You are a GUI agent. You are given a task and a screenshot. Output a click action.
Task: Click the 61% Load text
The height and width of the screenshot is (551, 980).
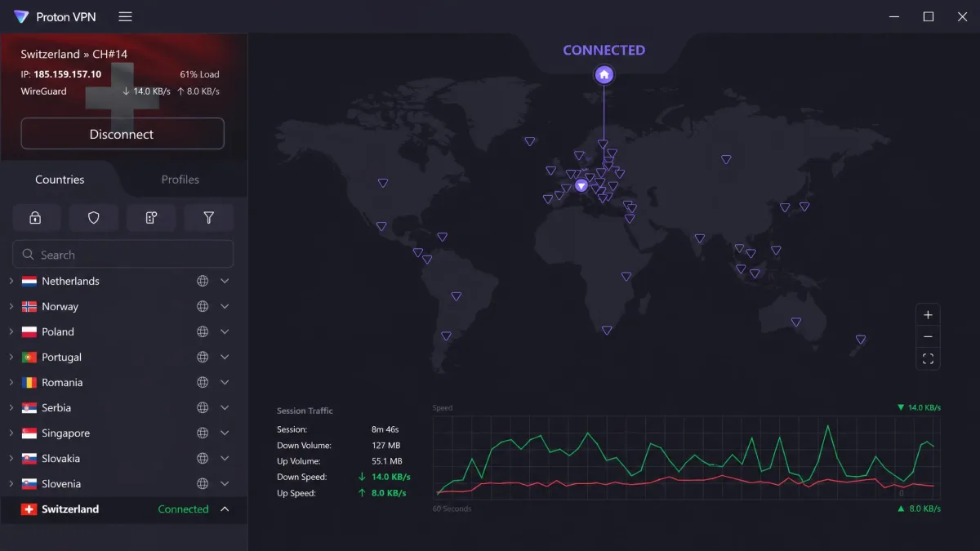[x=199, y=73]
